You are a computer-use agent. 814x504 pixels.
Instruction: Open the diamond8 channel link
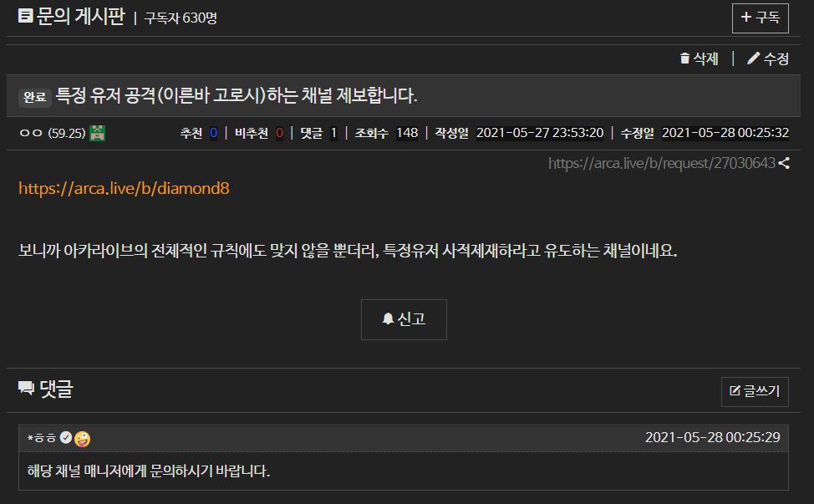(124, 188)
